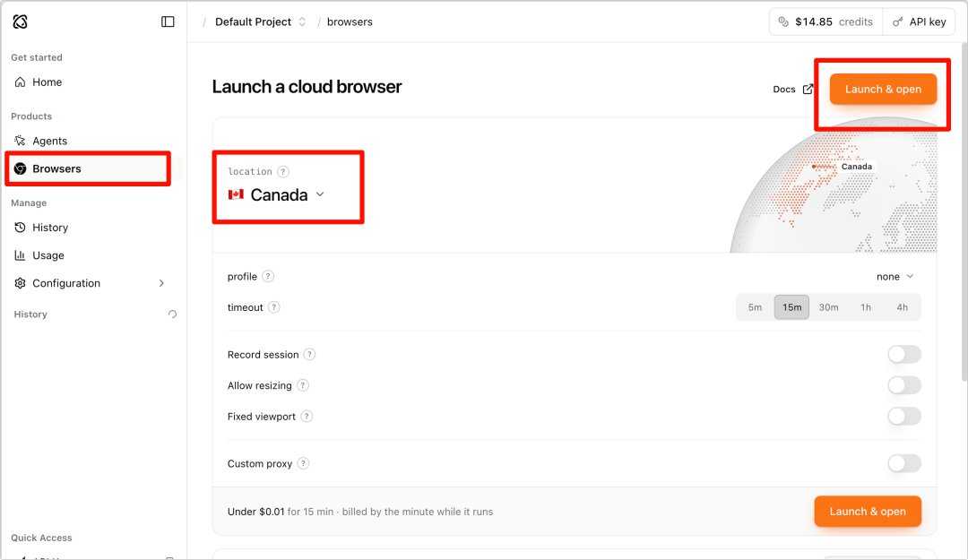
Task: Enable the Record session toggle
Action: click(904, 355)
